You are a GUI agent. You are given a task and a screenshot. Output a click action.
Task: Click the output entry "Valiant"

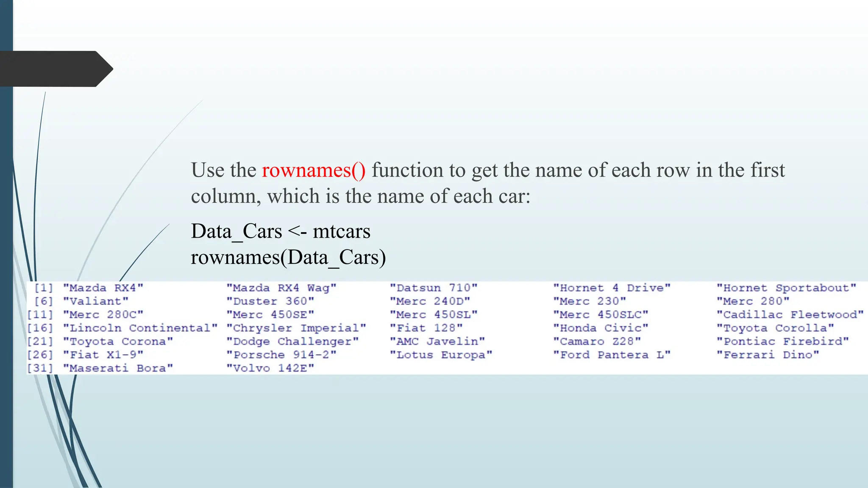pyautogui.click(x=96, y=302)
